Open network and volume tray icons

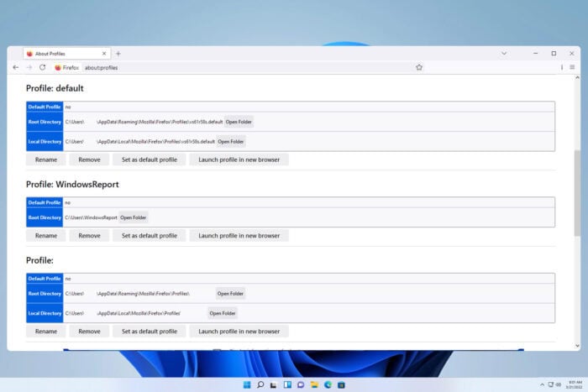click(x=554, y=384)
